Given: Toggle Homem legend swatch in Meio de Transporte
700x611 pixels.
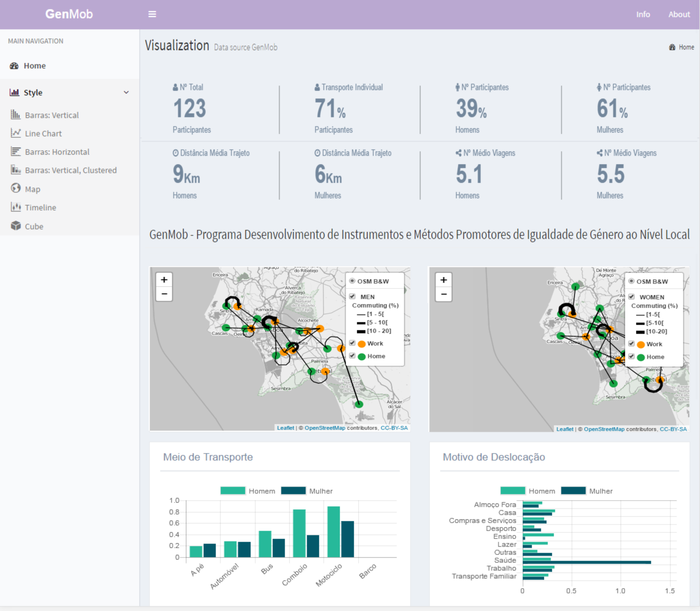Looking at the screenshot, I should click(x=233, y=490).
